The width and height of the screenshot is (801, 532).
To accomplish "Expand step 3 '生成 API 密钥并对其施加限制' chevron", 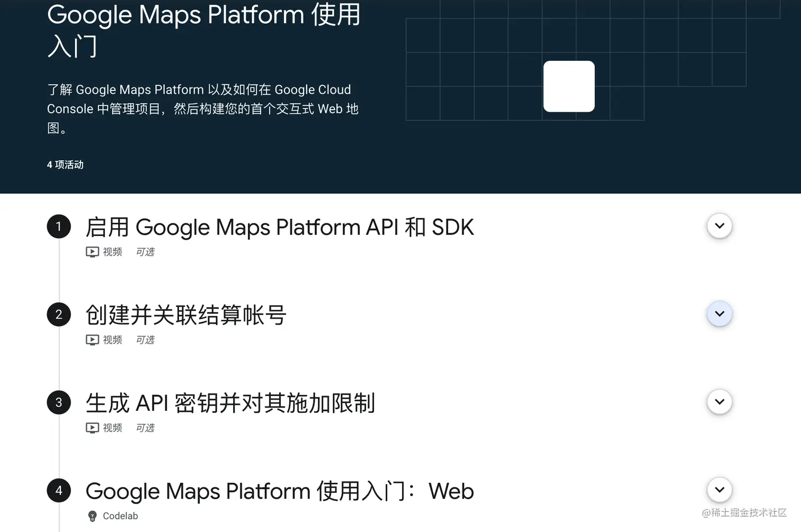I will tap(719, 402).
